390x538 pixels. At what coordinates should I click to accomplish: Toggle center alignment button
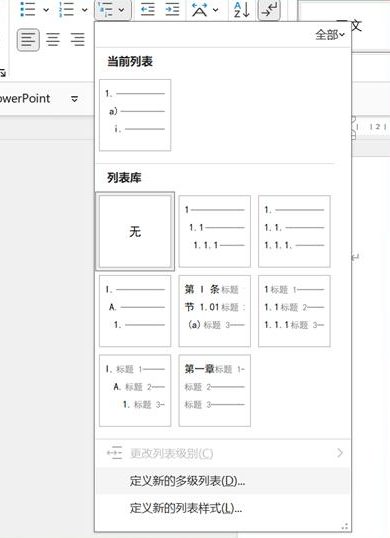coord(53,40)
